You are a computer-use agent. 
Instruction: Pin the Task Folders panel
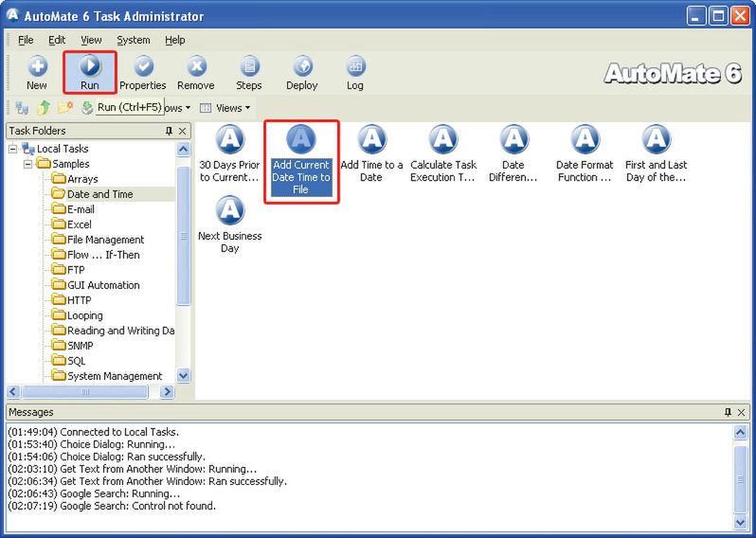(x=169, y=131)
